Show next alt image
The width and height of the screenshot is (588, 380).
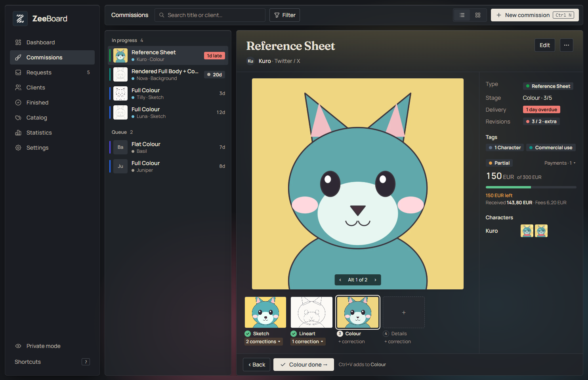coord(376,280)
